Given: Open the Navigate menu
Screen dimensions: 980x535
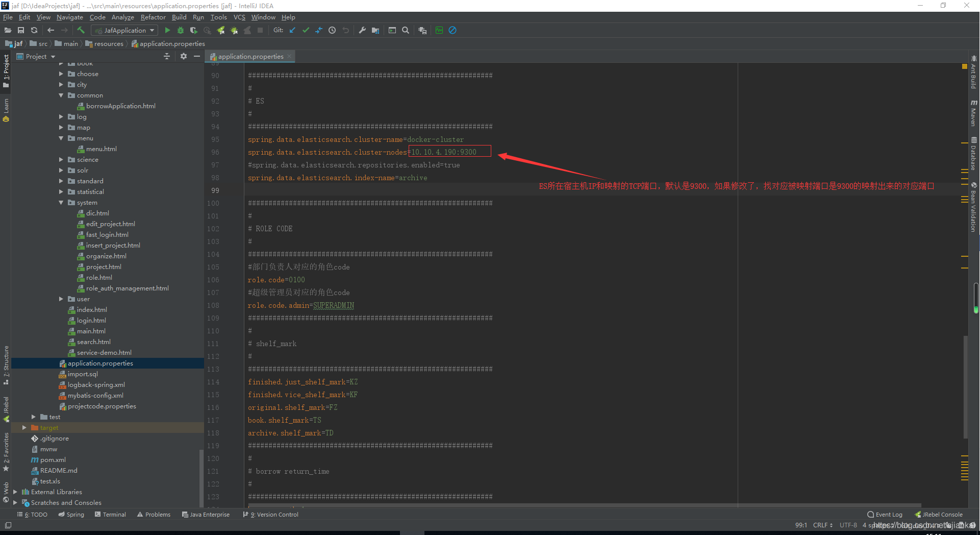Looking at the screenshot, I should 70,17.
